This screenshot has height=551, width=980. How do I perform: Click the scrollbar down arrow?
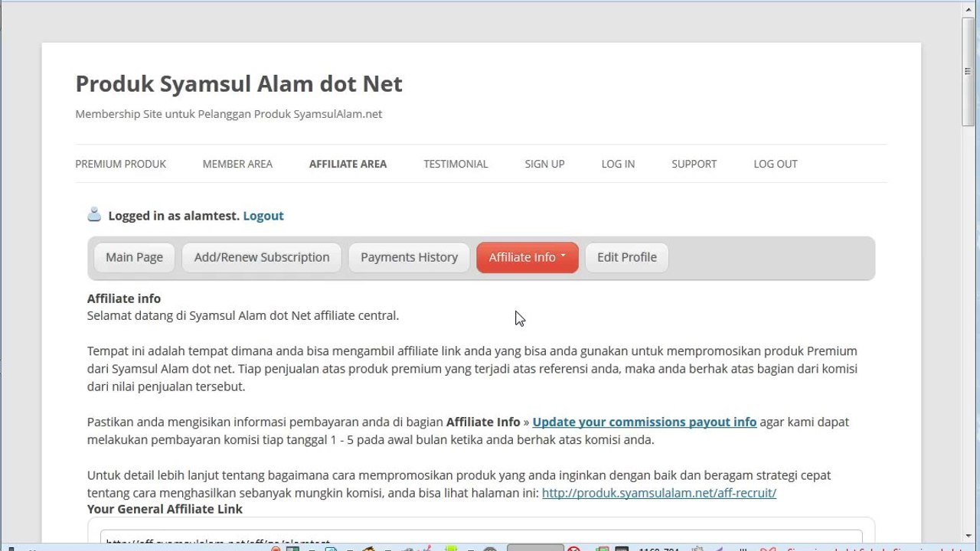tap(969, 536)
